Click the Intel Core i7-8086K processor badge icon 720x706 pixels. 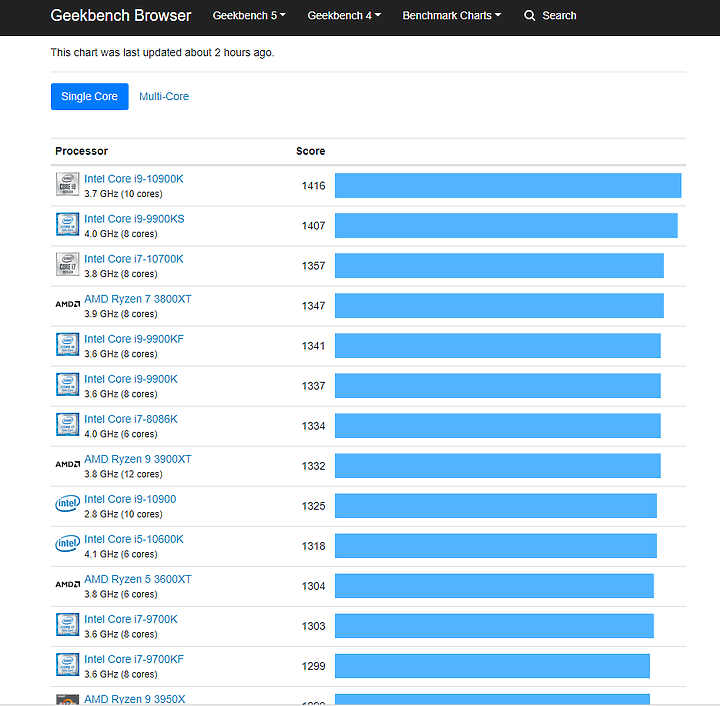[68, 424]
